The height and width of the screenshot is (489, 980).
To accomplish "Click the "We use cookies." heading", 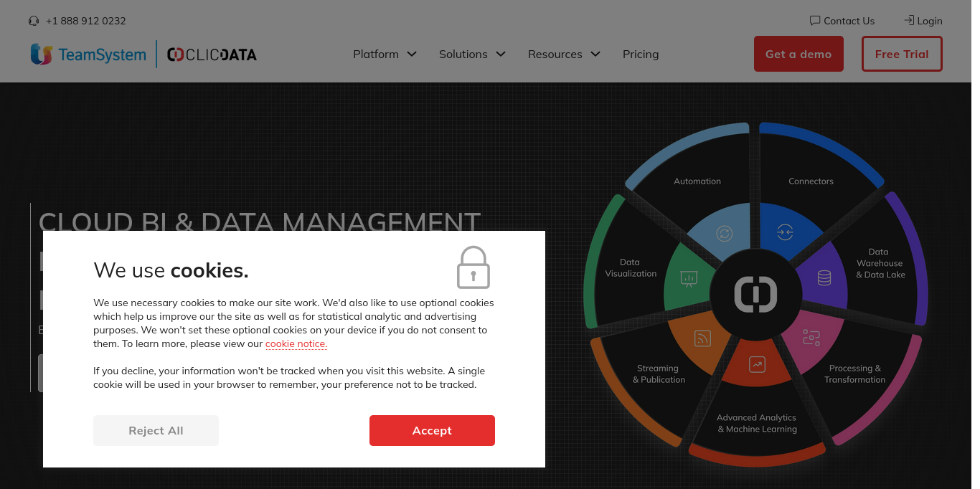I will coord(171,270).
